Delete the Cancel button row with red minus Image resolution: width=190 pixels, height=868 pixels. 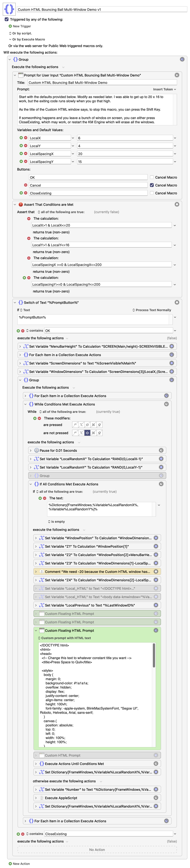click(x=26, y=185)
